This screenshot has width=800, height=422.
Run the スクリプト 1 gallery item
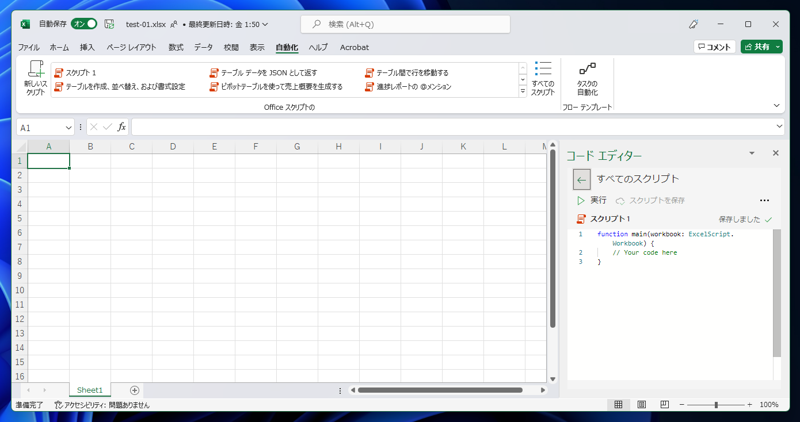75,73
